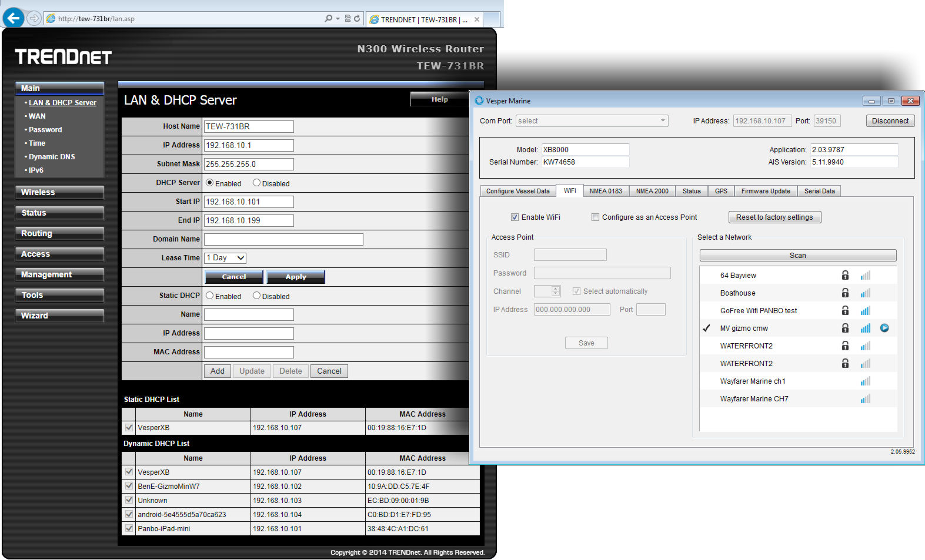The width and height of the screenshot is (925, 560).
Task: Click the Apply button
Action: click(x=296, y=277)
